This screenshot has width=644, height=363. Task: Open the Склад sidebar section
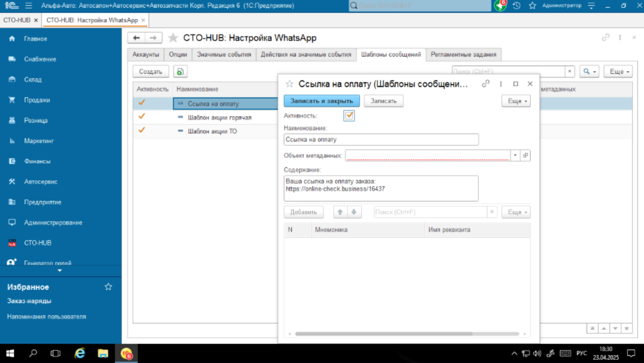[33, 79]
